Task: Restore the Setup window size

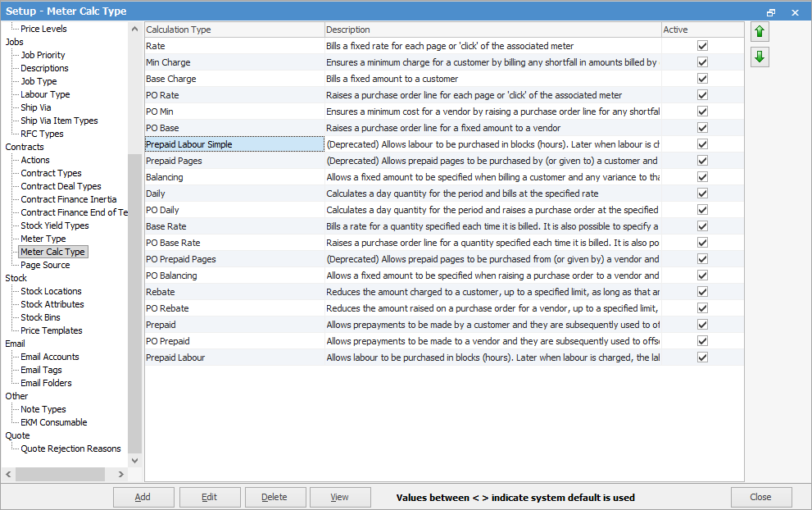Action: [770, 12]
